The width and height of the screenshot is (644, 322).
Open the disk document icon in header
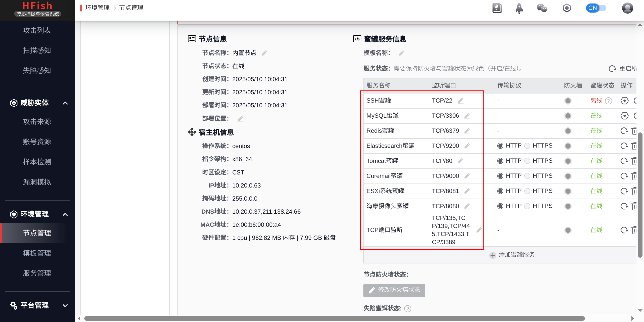point(497,8)
